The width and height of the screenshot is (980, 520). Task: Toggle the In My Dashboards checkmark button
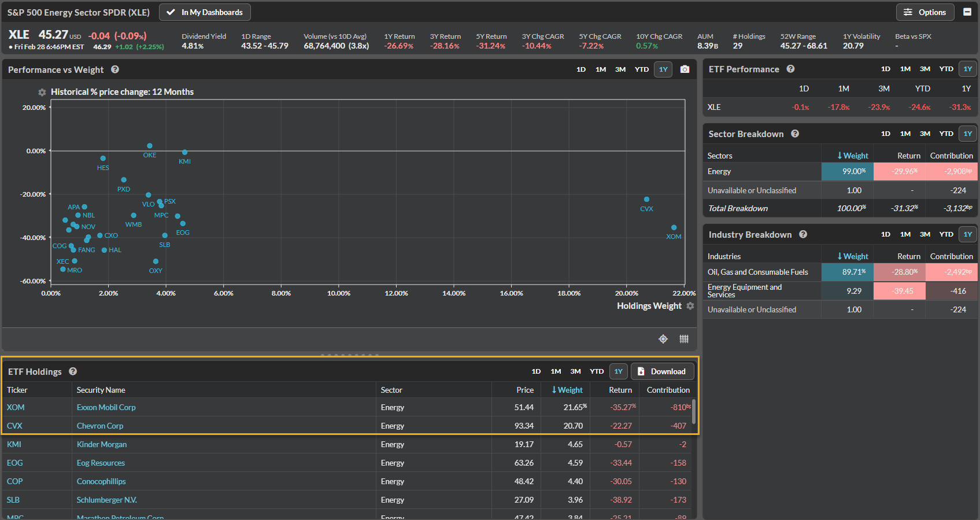pos(205,12)
